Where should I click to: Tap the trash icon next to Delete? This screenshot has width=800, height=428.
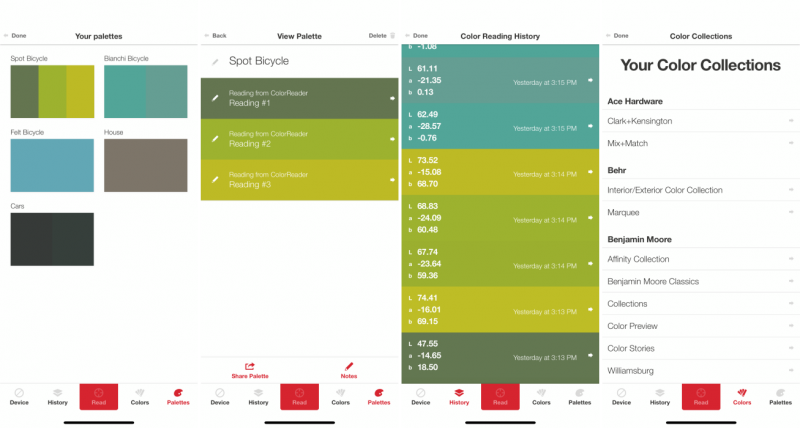[392, 35]
